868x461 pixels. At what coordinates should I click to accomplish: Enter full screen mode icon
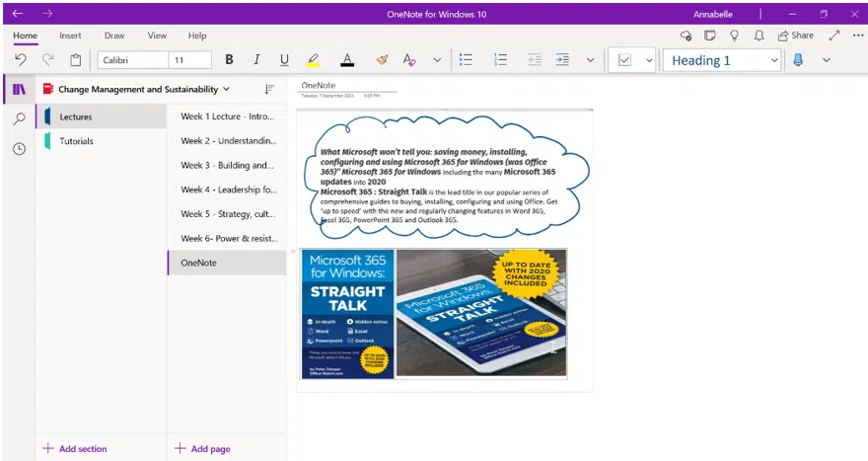pos(834,36)
